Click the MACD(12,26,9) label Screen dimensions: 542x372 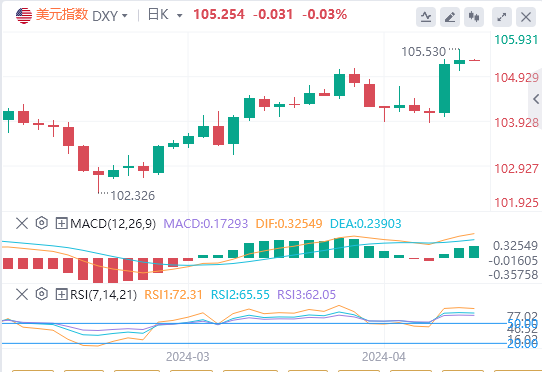(113, 224)
